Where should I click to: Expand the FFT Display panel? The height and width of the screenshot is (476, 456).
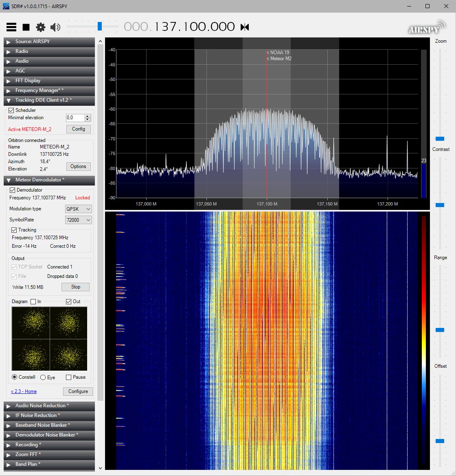click(49, 81)
